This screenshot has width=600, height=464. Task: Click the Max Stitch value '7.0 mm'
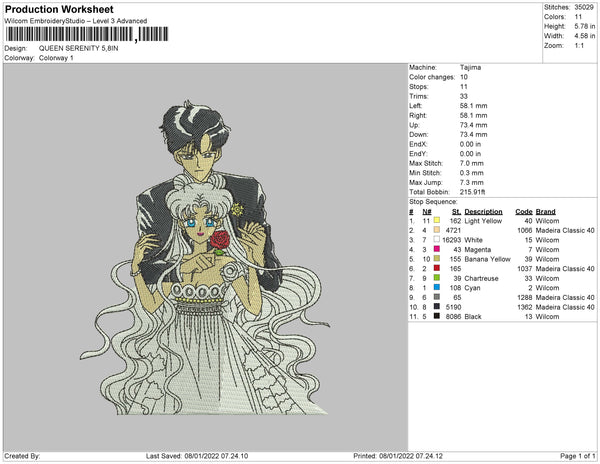(x=471, y=163)
